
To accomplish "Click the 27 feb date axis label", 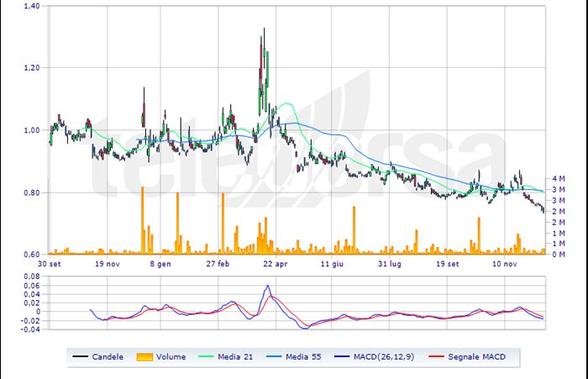I will (x=218, y=263).
